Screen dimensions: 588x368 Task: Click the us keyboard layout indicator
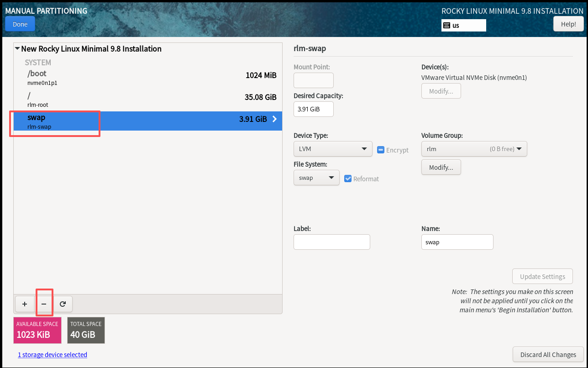pyautogui.click(x=464, y=26)
